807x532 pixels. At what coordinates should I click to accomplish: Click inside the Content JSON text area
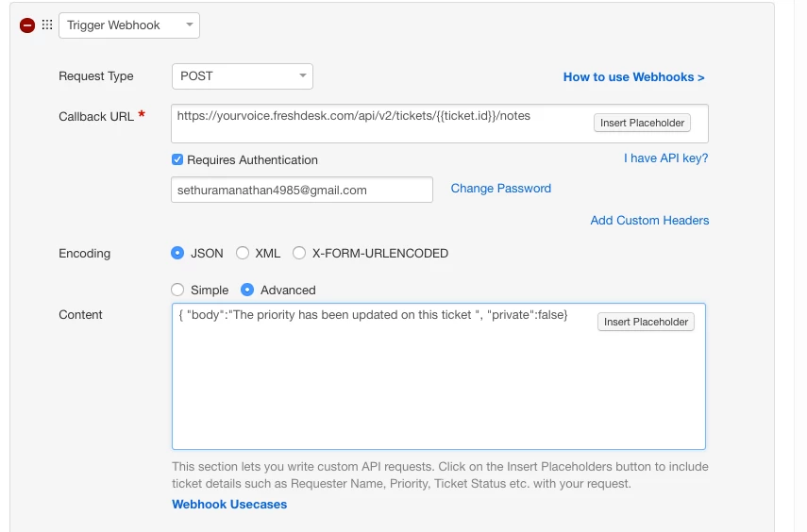[x=439, y=376]
